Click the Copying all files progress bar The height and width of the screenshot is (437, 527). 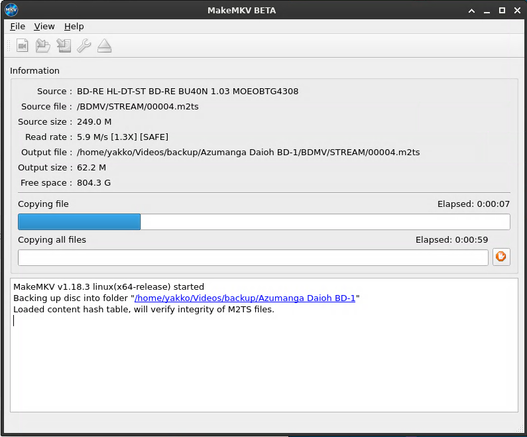[253, 257]
